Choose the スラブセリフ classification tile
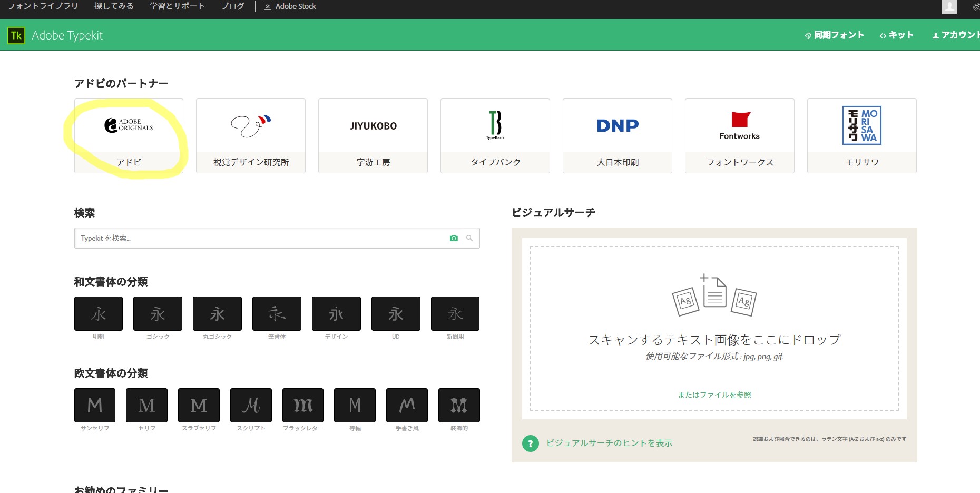The image size is (980, 493). (x=199, y=405)
